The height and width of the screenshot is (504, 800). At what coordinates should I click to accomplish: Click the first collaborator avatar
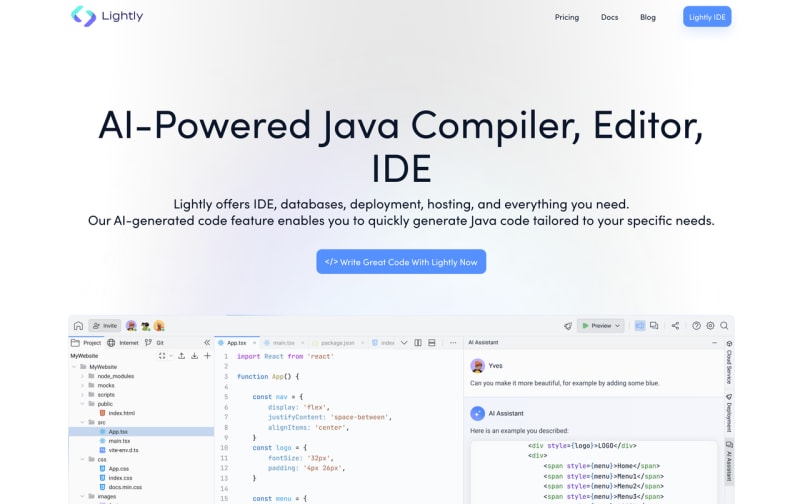[131, 325]
